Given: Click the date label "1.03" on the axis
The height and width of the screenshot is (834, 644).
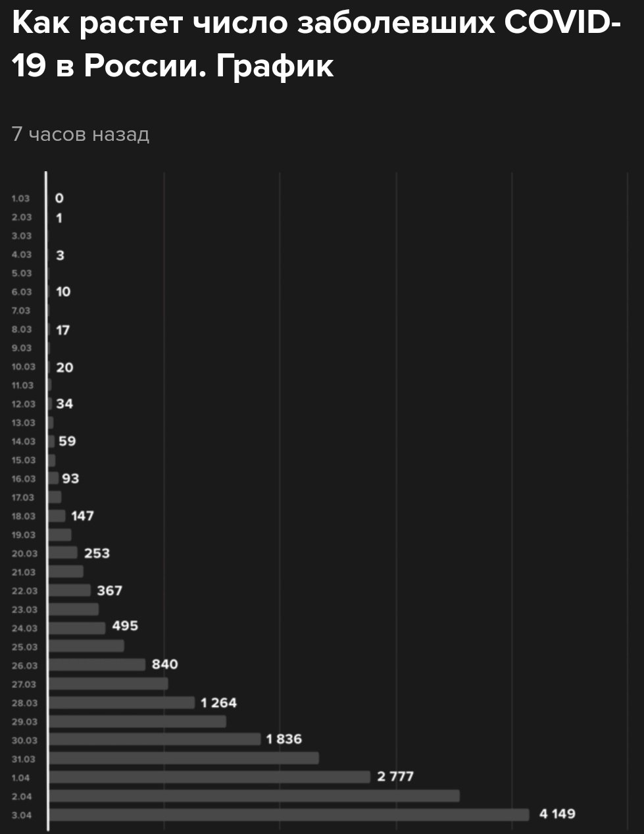Looking at the screenshot, I should 21,199.
